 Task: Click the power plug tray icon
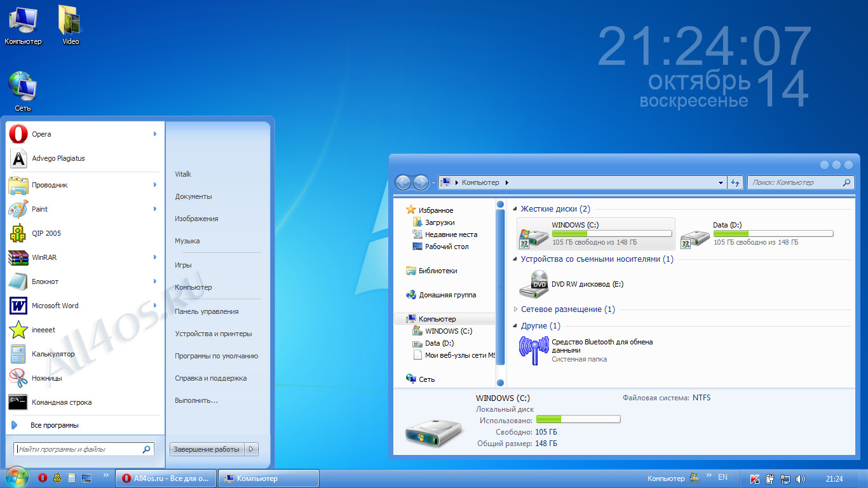coord(770,479)
